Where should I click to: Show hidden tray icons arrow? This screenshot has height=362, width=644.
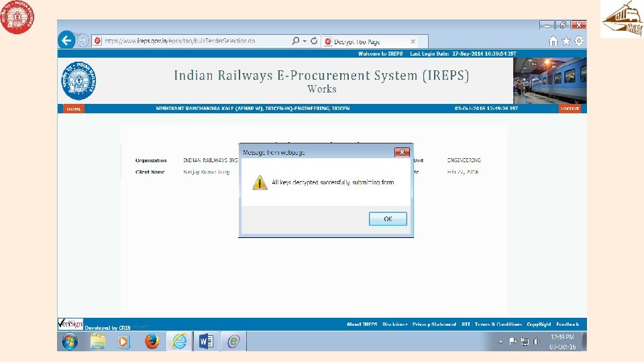click(500, 341)
